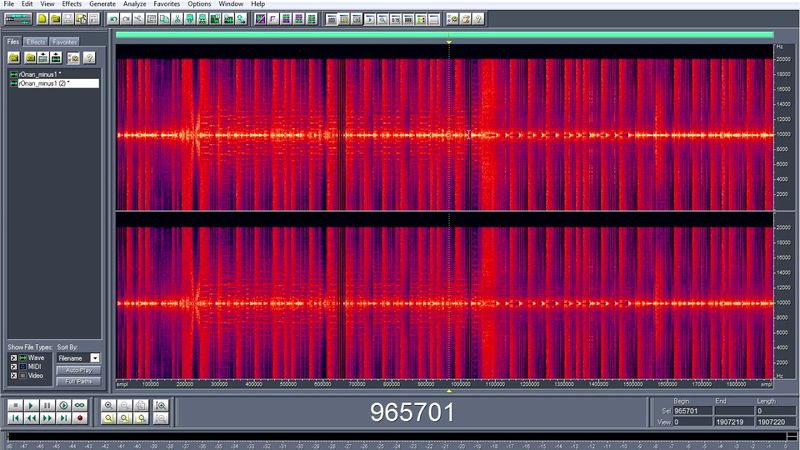This screenshot has width=800, height=450.
Task: Open the Effects menu
Action: tap(72, 4)
